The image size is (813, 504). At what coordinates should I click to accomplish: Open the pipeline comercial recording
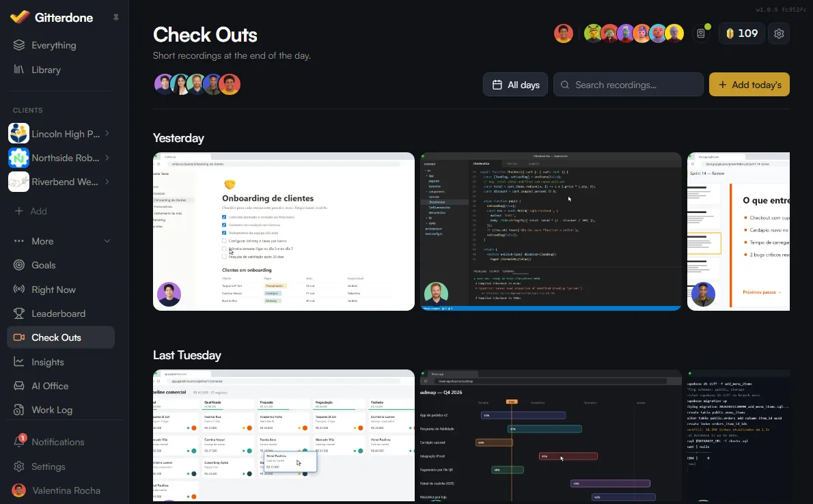[x=284, y=436]
